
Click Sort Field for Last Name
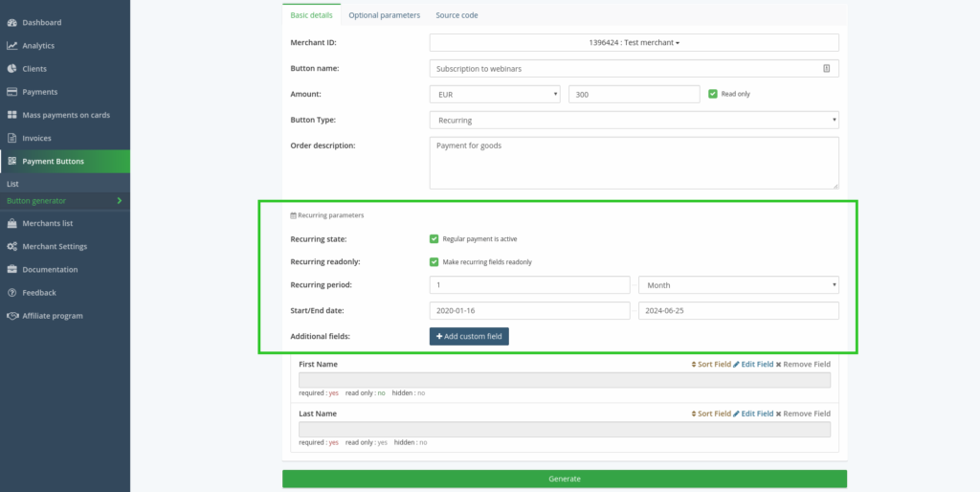point(711,414)
